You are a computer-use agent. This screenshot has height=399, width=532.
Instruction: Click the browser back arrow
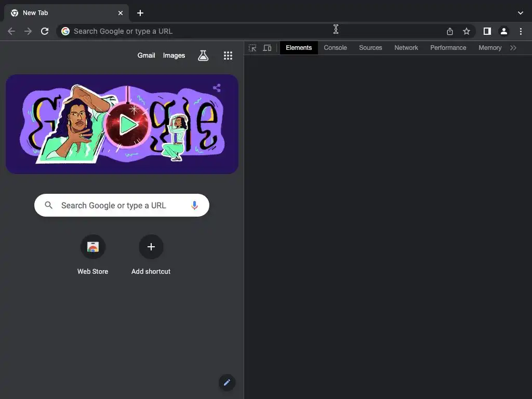[11, 31]
